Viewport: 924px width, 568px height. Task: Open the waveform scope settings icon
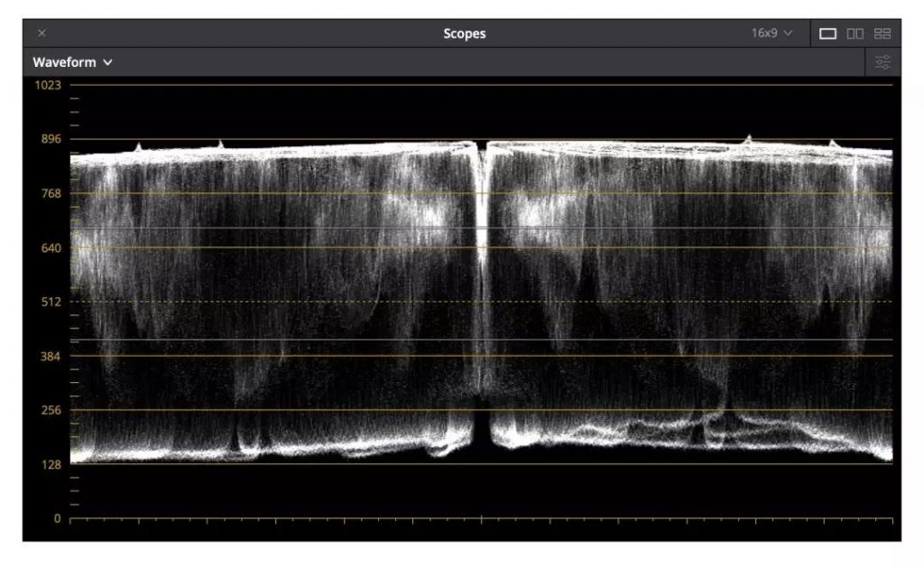pyautogui.click(x=882, y=62)
